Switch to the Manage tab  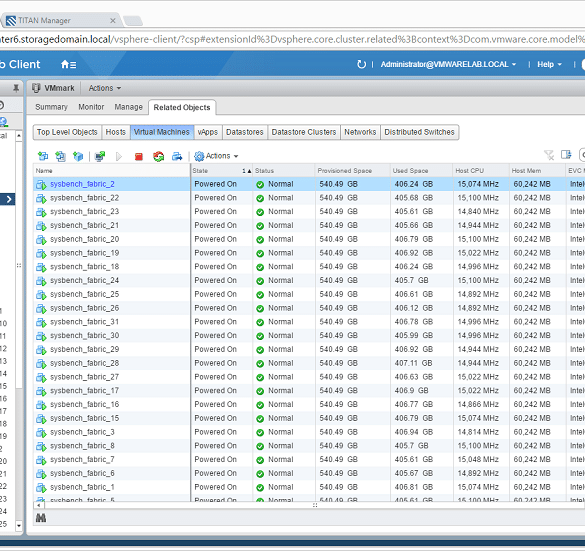(128, 107)
